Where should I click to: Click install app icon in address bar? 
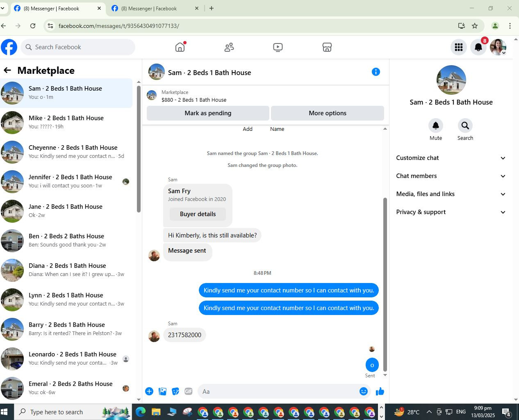pos(462,26)
